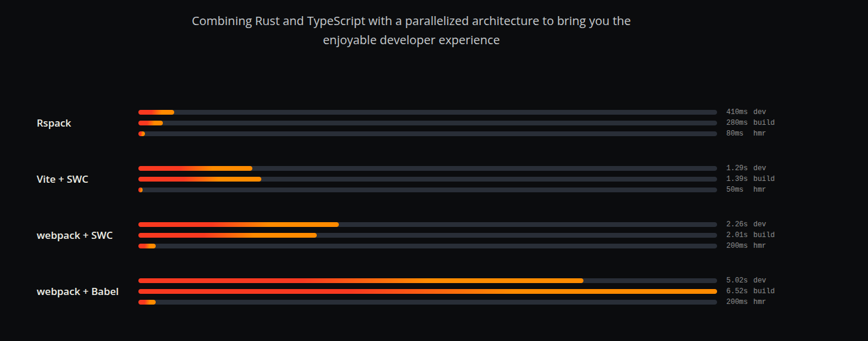Click the Vite + SWC build bar
This screenshot has width=868, height=341.
point(428,179)
